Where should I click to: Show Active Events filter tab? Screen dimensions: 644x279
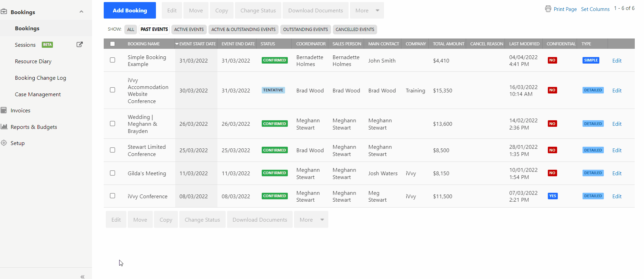189,30
